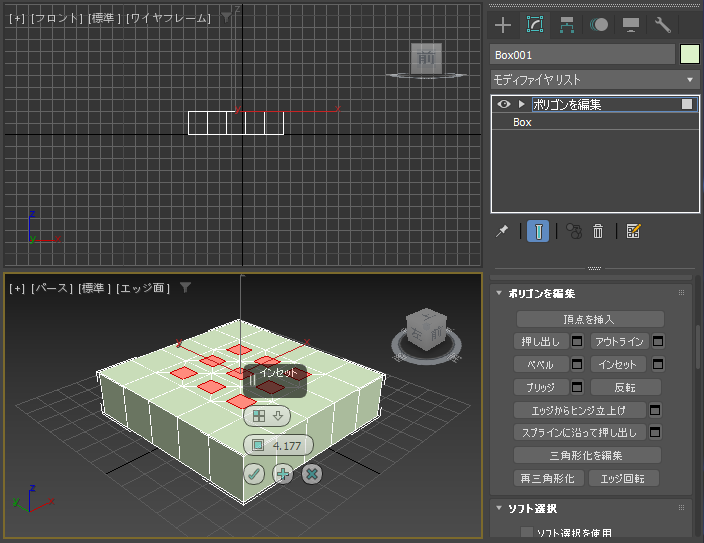The width and height of the screenshot is (704, 543).
Task: Open [パース] viewport view menu
Action: click(x=52, y=288)
